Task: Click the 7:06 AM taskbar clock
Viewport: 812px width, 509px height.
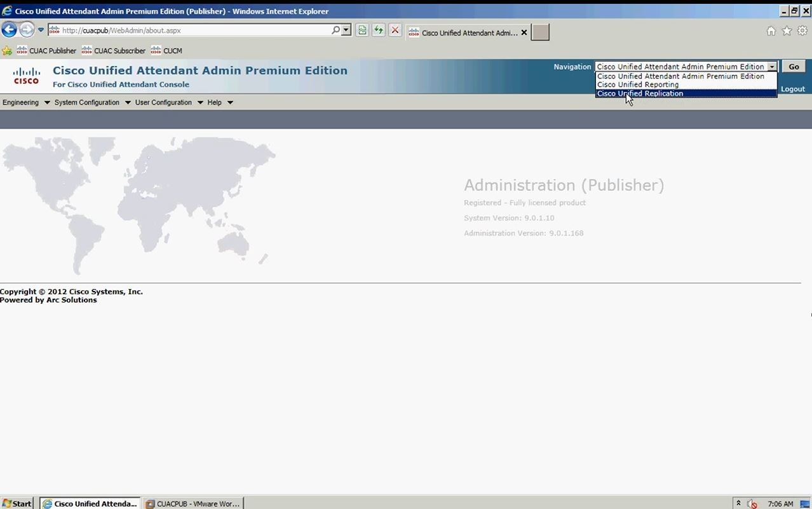Action: pos(780,504)
